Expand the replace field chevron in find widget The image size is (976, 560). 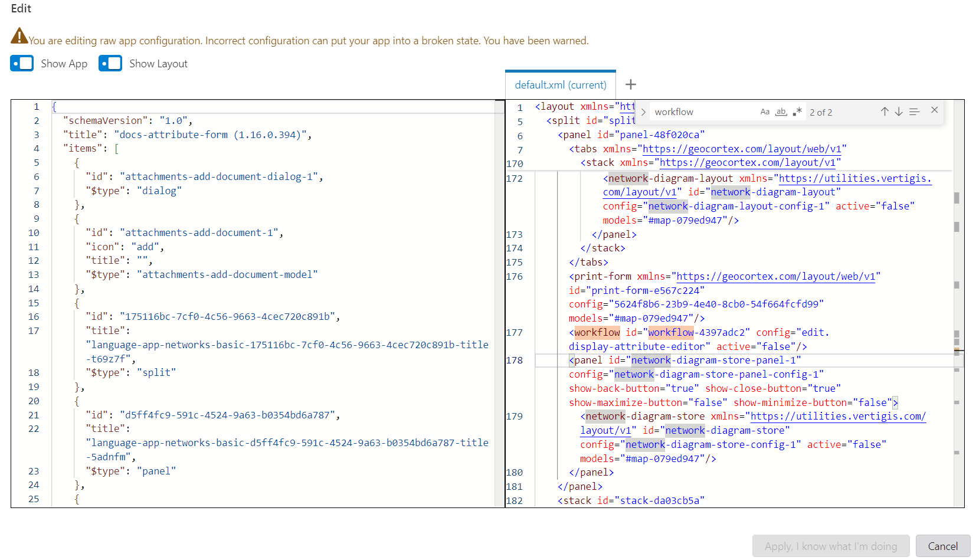coord(643,111)
